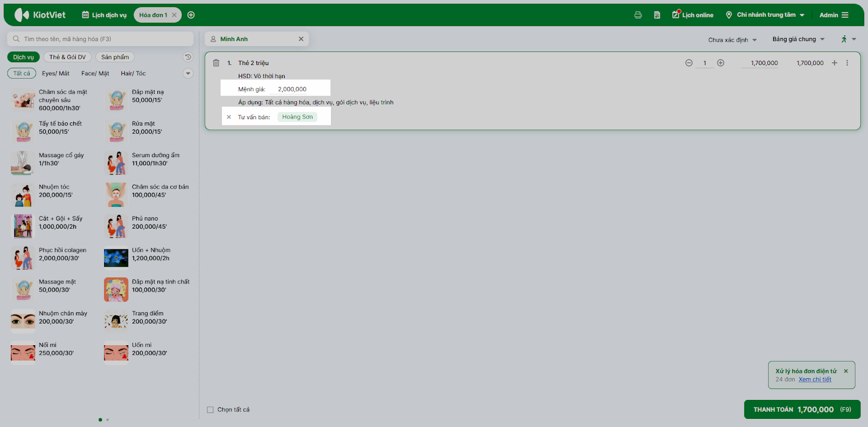Image resolution: width=868 pixels, height=427 pixels.
Task: Add Đắp mặt nạ tinh chất service
Action: pyautogui.click(x=147, y=290)
